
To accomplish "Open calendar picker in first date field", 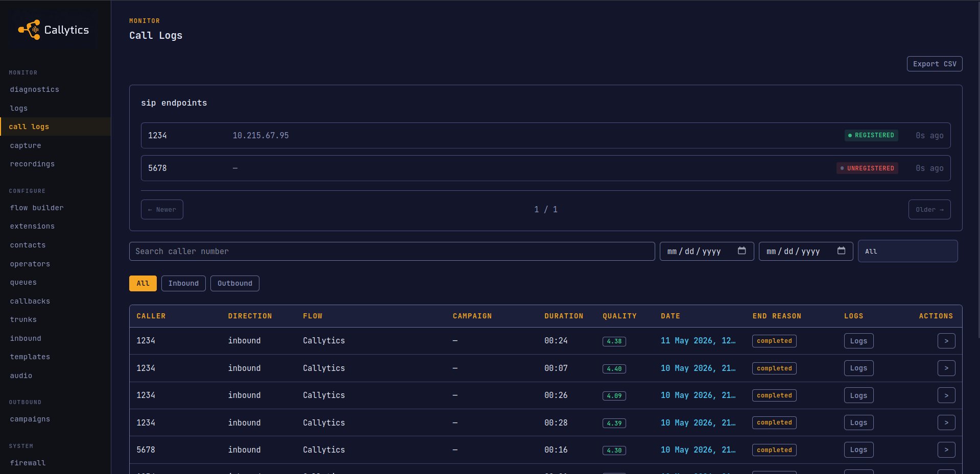I will pyautogui.click(x=742, y=251).
